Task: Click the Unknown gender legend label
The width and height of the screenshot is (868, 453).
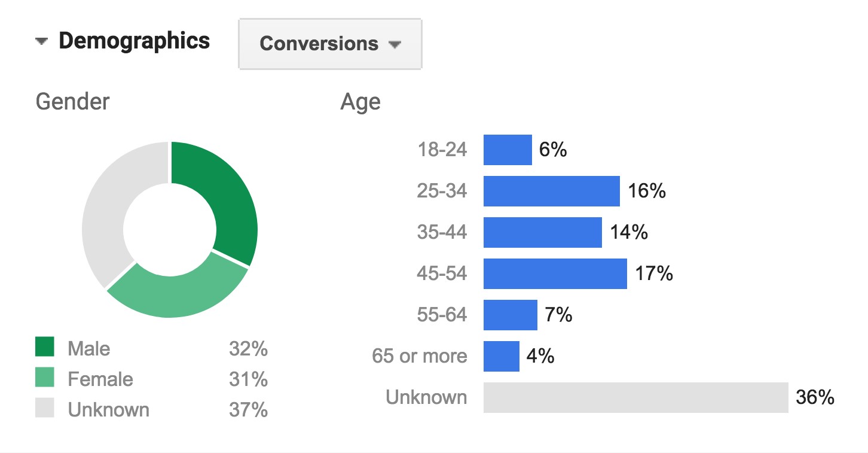Action: point(109,410)
